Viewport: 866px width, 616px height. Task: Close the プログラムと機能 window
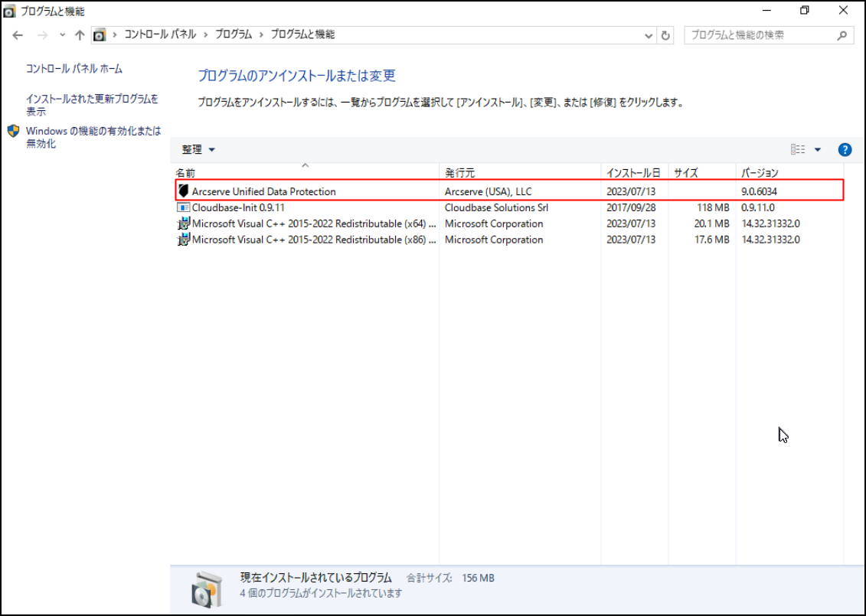[843, 11]
